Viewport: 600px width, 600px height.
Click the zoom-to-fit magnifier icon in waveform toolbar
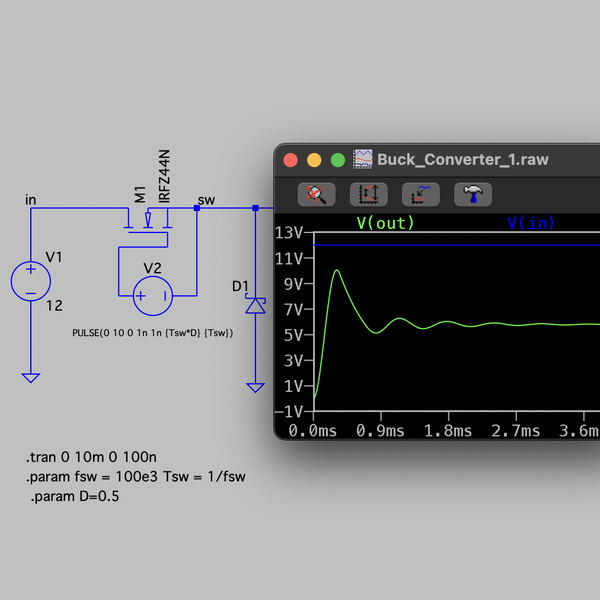316,194
